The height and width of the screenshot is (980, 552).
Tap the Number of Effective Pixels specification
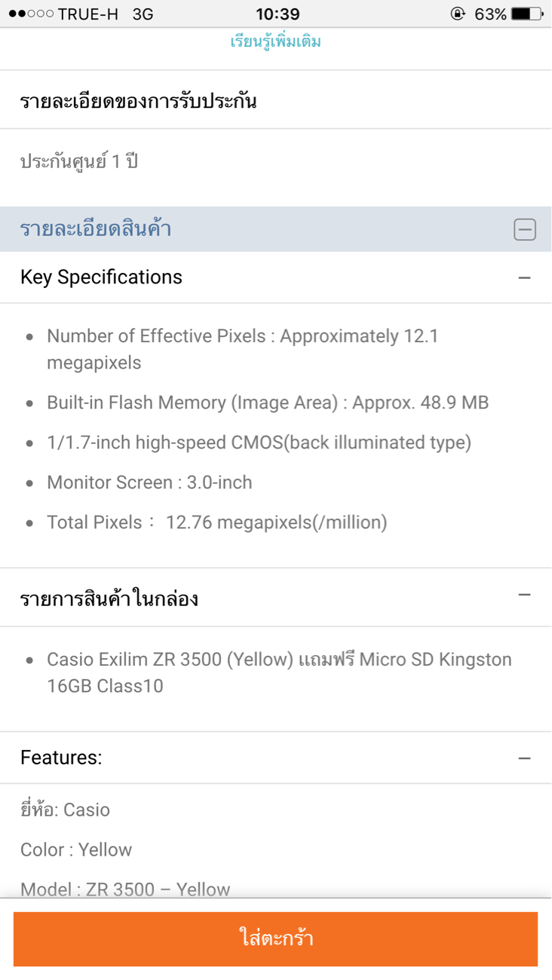[242, 349]
